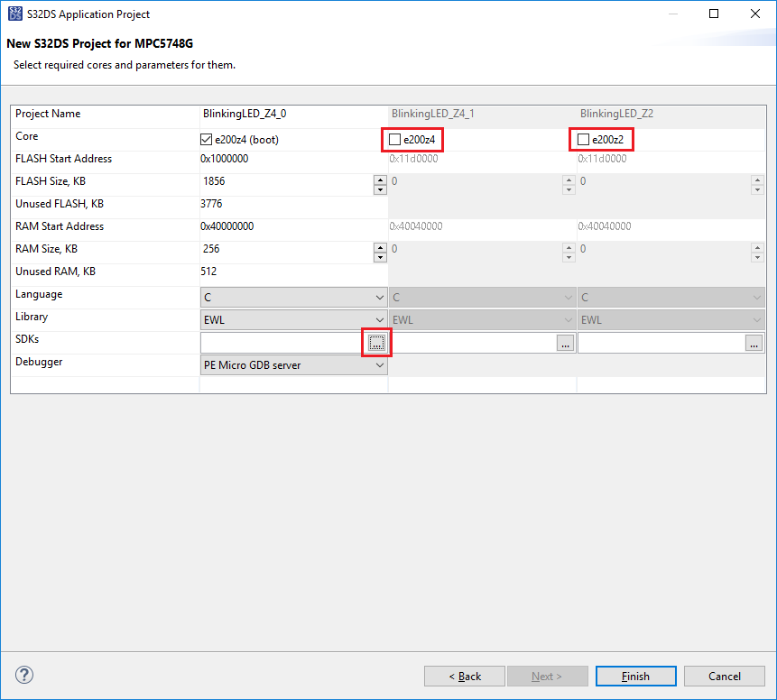Screen dimensions: 777x700
Task: Click the Project Name row label
Action: (48, 114)
